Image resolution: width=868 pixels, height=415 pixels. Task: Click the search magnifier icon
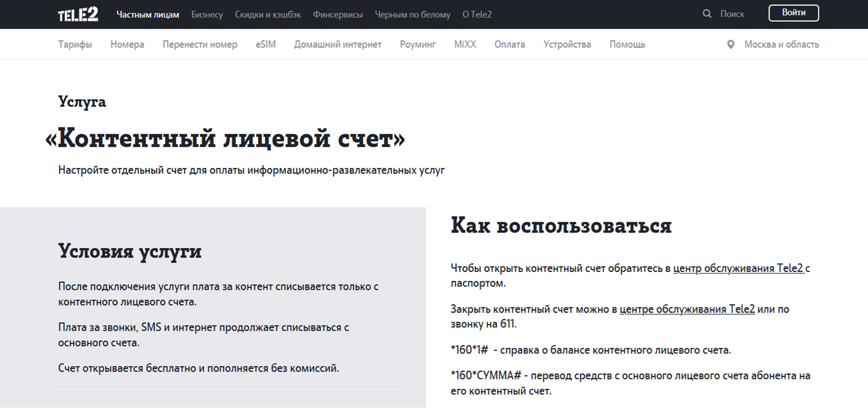(x=707, y=14)
